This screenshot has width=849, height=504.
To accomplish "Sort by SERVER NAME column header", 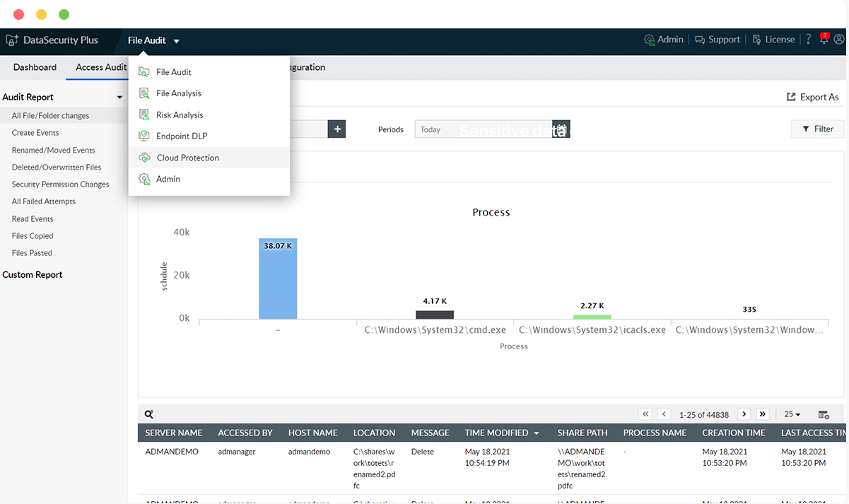I will tap(174, 433).
